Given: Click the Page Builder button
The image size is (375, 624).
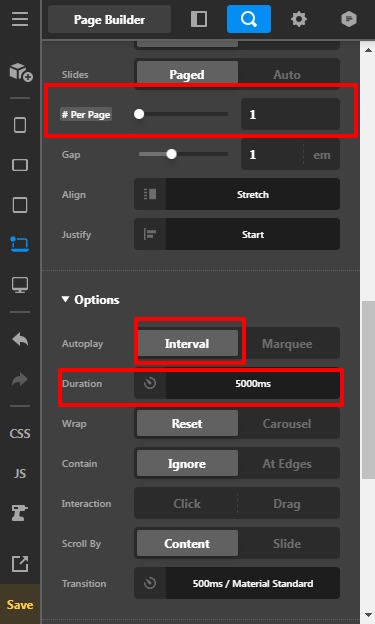Looking at the screenshot, I should pyautogui.click(x=109, y=20).
